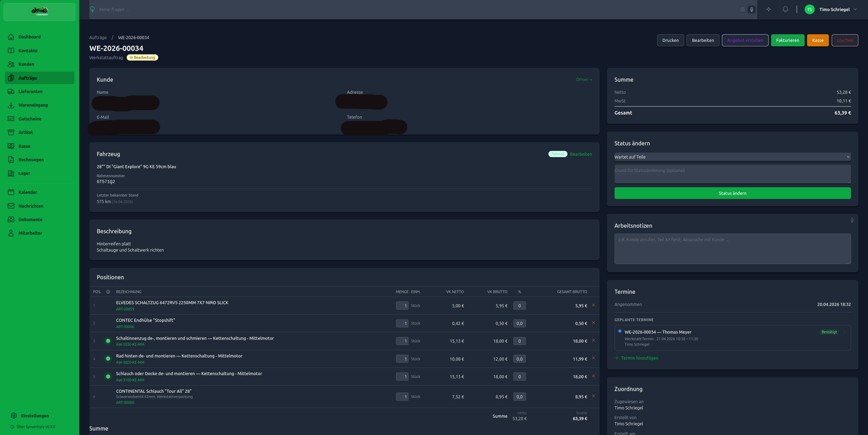Open the notifications bell
Viewport: 868px width, 435px height.
pyautogui.click(x=785, y=10)
